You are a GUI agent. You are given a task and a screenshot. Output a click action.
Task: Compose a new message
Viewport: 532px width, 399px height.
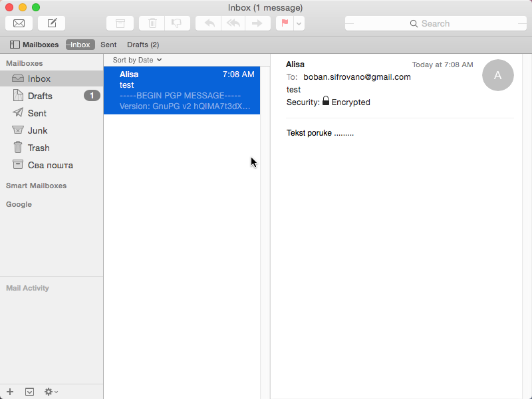(x=52, y=23)
